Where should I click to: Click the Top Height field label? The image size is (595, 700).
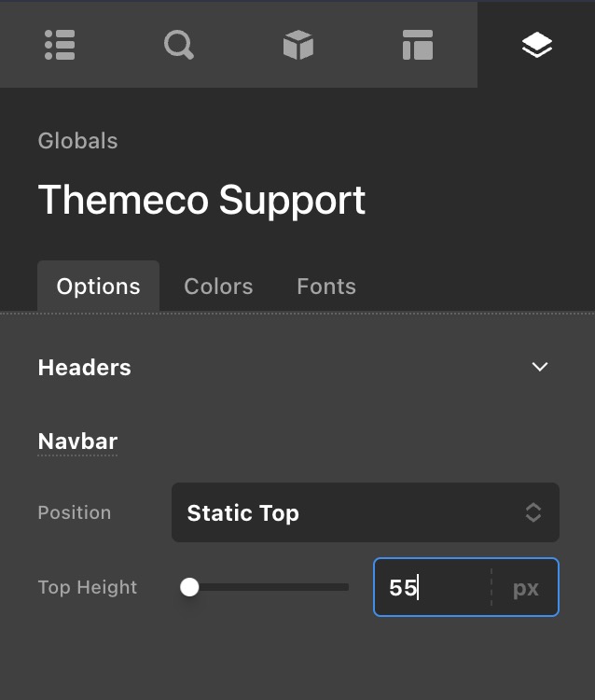pos(87,587)
